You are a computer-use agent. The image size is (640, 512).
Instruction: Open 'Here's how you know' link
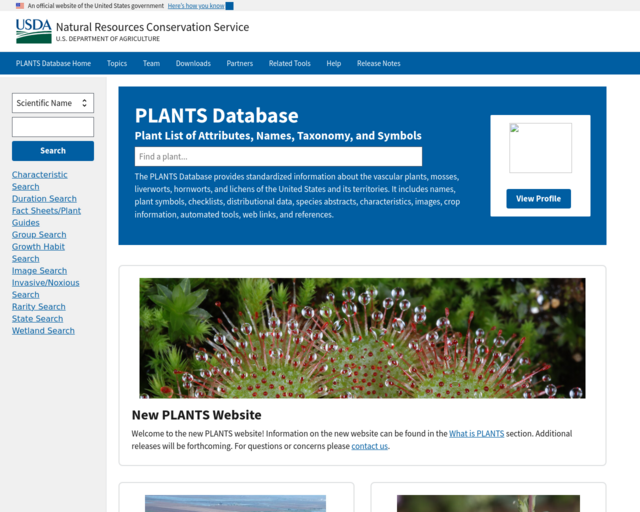(x=196, y=6)
